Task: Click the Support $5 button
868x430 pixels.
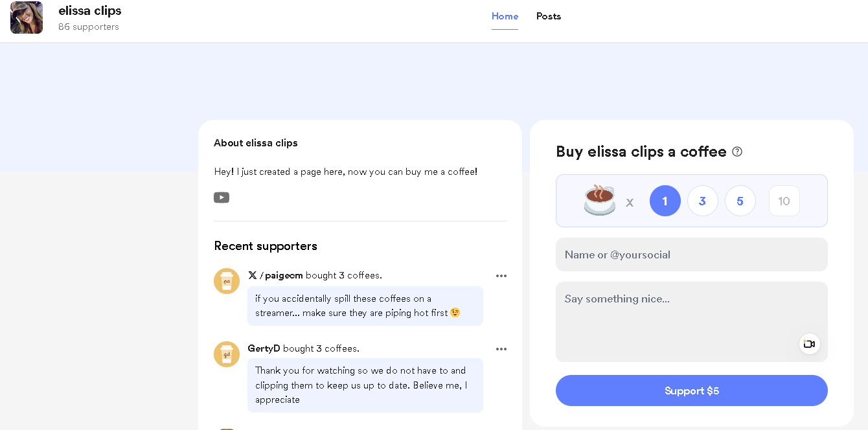Action: (x=692, y=390)
